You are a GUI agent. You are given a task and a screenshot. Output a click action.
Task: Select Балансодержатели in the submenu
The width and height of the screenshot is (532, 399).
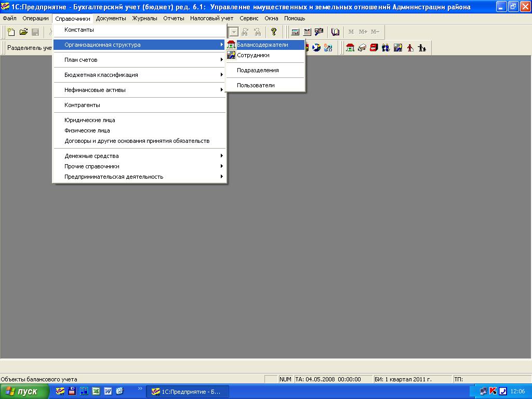point(265,45)
